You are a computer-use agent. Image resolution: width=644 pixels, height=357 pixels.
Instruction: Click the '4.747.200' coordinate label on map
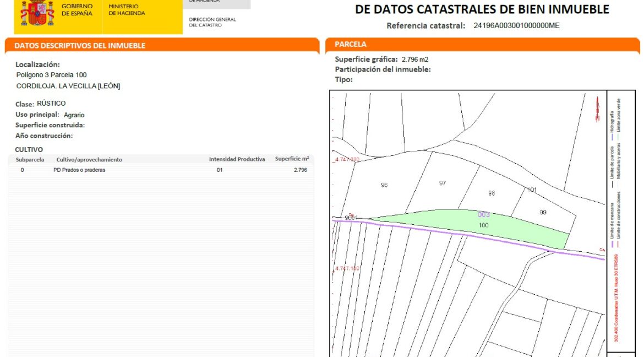pyautogui.click(x=347, y=160)
